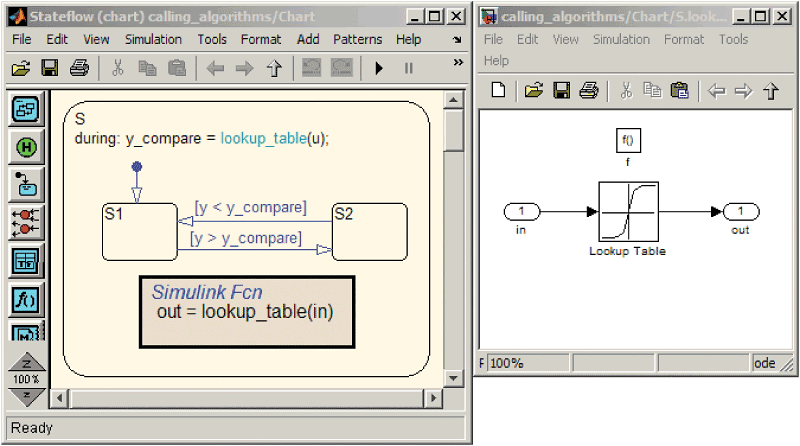The width and height of the screenshot is (800, 446).
Task: Expand the Stateflow toolbar overflow chevron
Action: tap(458, 62)
